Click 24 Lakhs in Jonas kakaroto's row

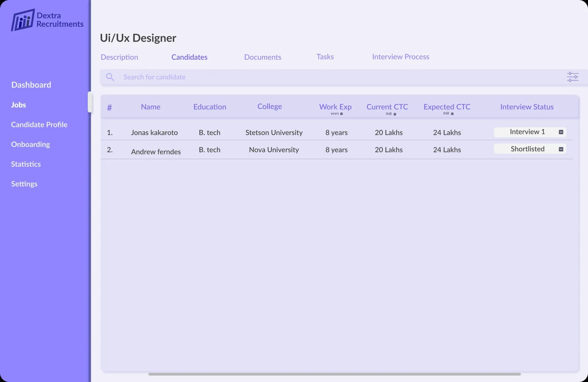pos(447,133)
